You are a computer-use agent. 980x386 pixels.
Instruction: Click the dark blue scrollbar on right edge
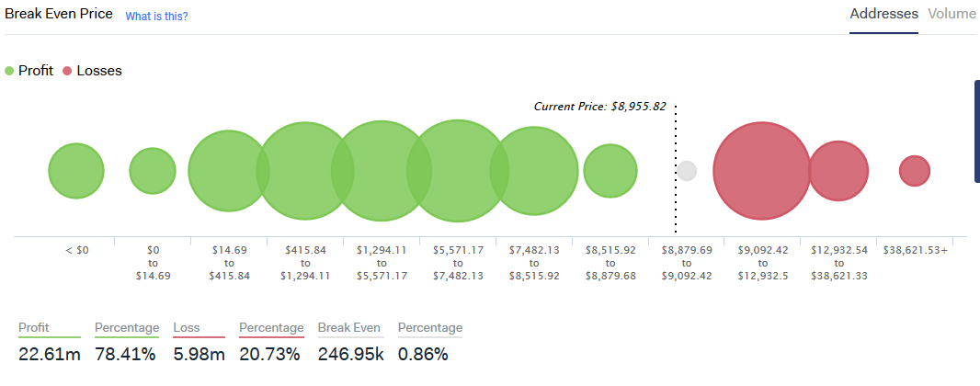977,131
